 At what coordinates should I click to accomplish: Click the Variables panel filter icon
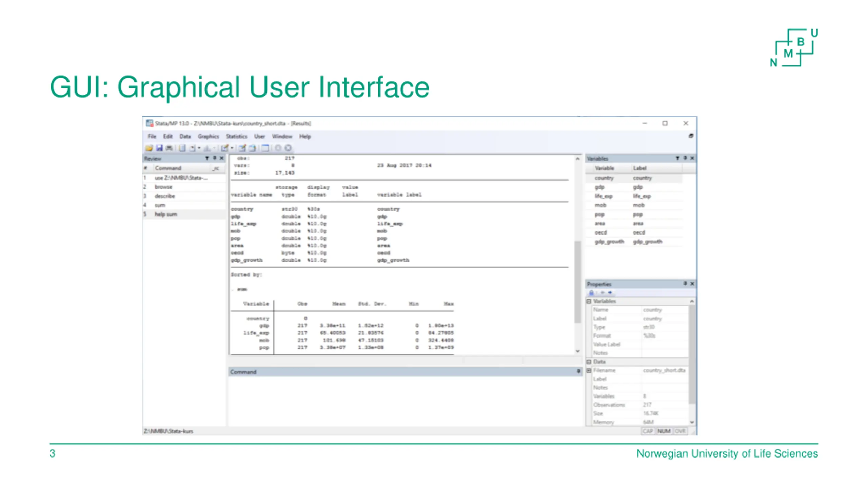click(x=677, y=158)
